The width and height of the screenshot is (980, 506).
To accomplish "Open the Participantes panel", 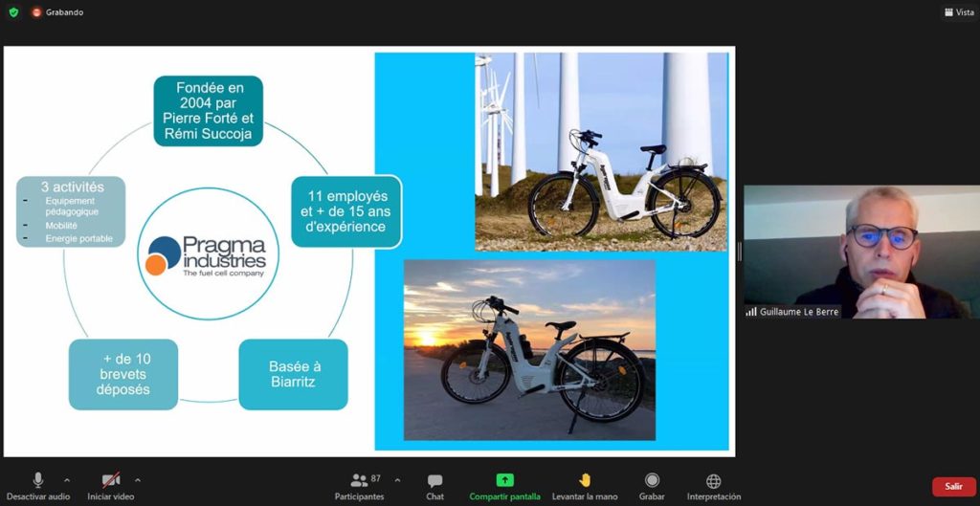I will pos(359,480).
